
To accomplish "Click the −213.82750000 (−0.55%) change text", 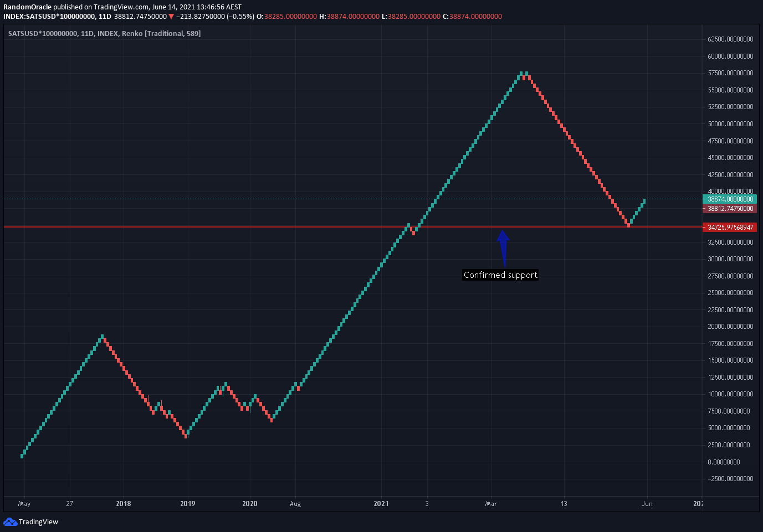I will (216, 17).
